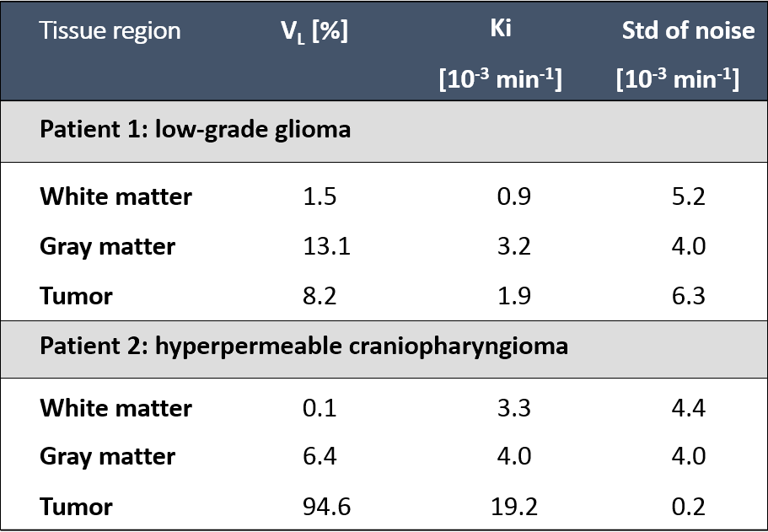The height and width of the screenshot is (532, 768).
Task: Select the Patient 2 hyperpermeable craniopharyngioma row
Action: click(303, 347)
